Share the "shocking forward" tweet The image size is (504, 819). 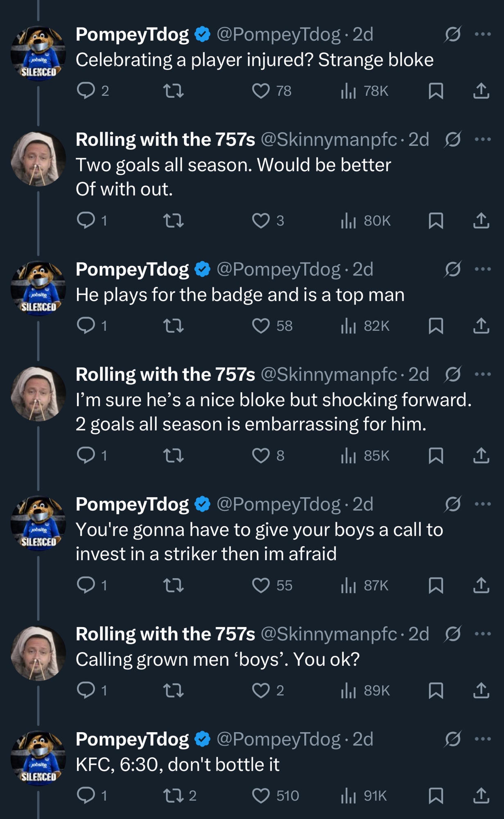coord(481,455)
